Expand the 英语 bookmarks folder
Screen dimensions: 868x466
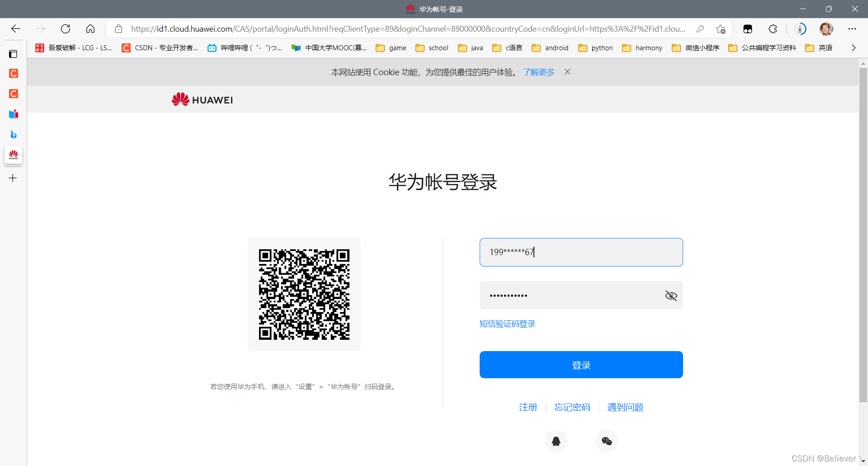click(x=819, y=48)
